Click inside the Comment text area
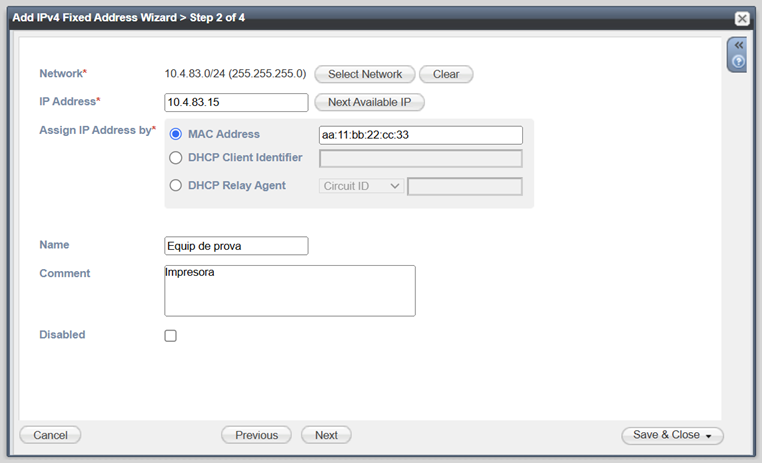Screen dimensions: 762x463 tap(289, 291)
